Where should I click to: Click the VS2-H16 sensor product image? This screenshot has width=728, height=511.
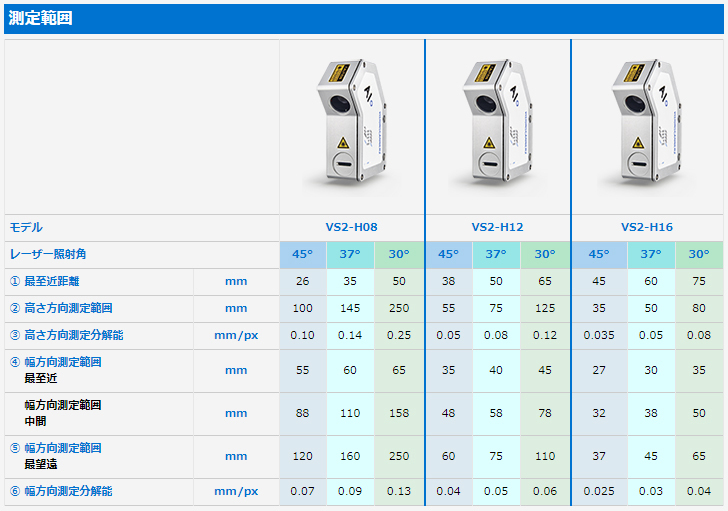coord(647,126)
